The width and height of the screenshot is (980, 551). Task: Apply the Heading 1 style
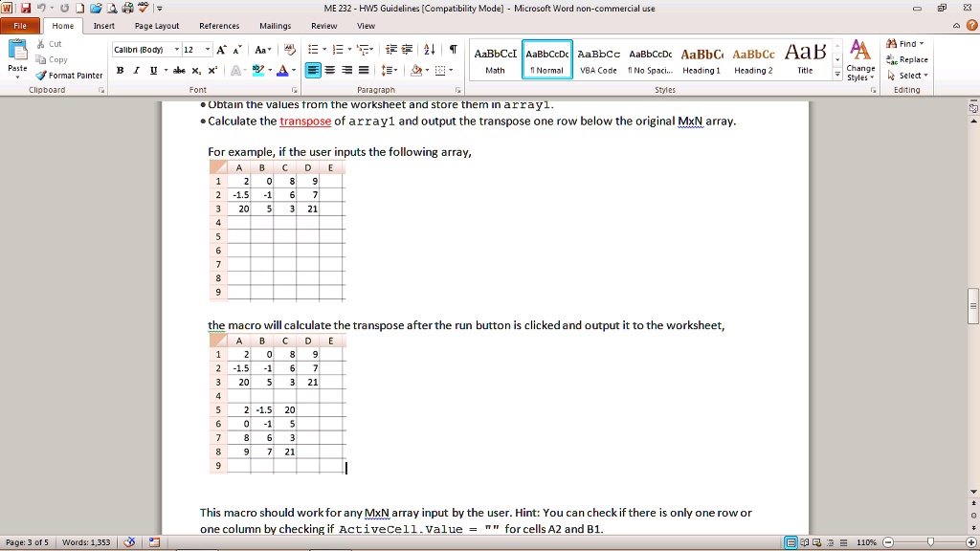click(702, 60)
